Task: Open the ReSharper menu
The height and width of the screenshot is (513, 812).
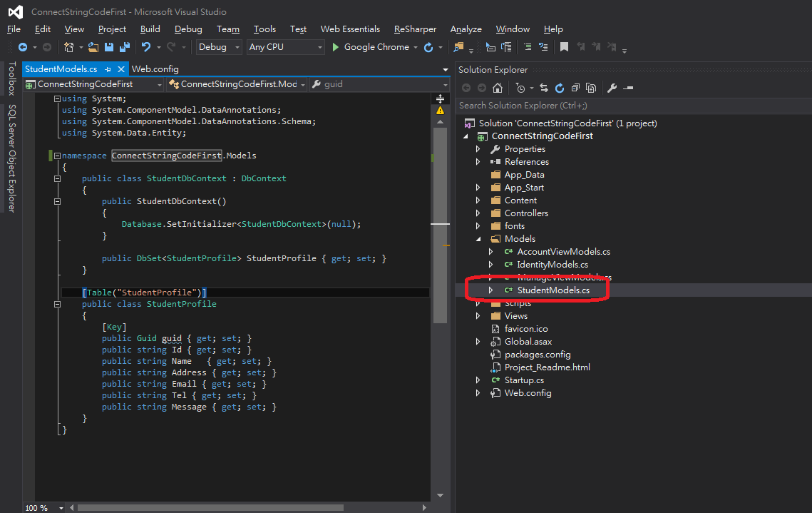Action: click(x=416, y=29)
